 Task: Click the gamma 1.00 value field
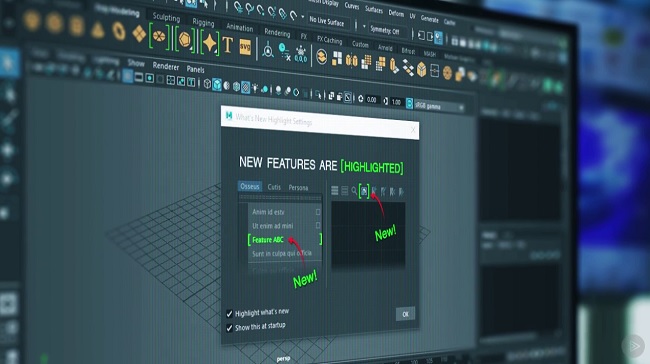[x=396, y=102]
